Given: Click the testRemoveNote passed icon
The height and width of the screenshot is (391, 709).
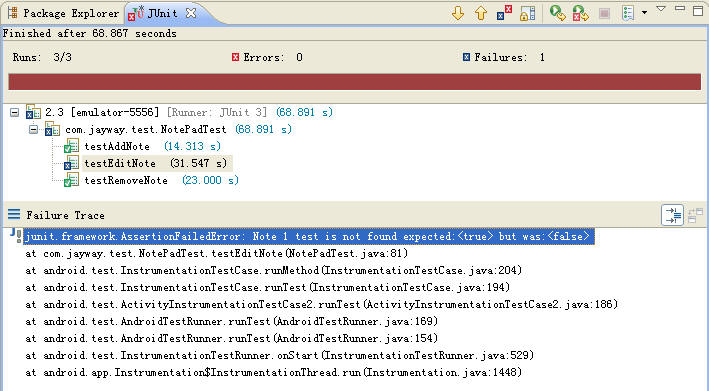Looking at the screenshot, I should [x=71, y=180].
